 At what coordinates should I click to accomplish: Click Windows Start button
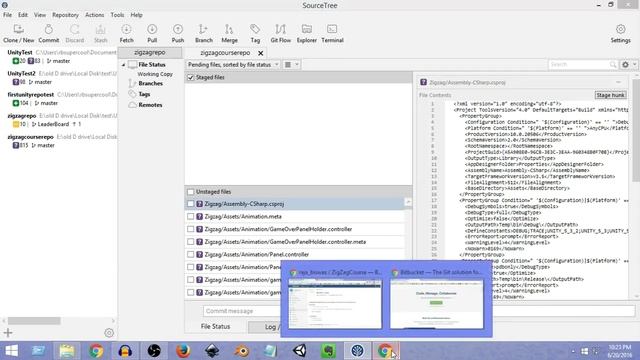pyautogui.click(x=11, y=351)
